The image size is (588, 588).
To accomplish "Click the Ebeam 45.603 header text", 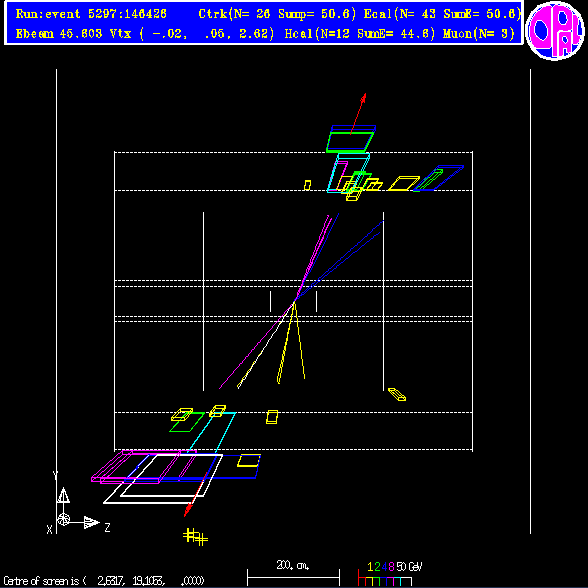I will (x=59, y=34).
